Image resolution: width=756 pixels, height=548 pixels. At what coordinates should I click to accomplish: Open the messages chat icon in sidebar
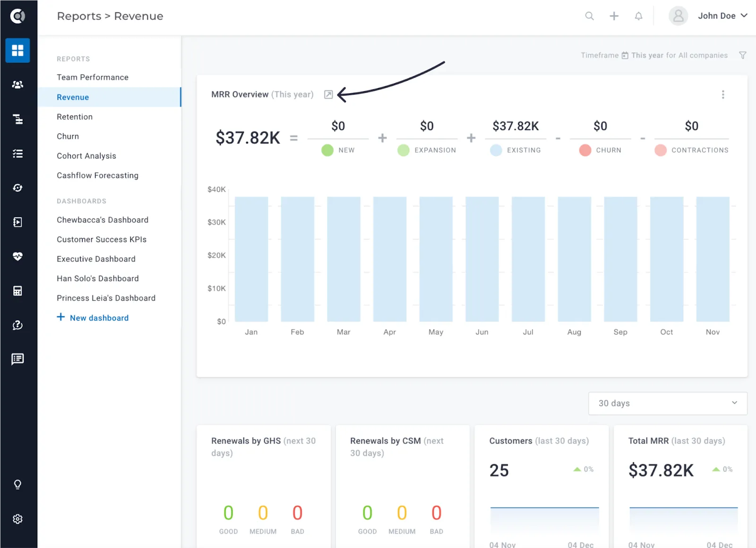pos(17,359)
